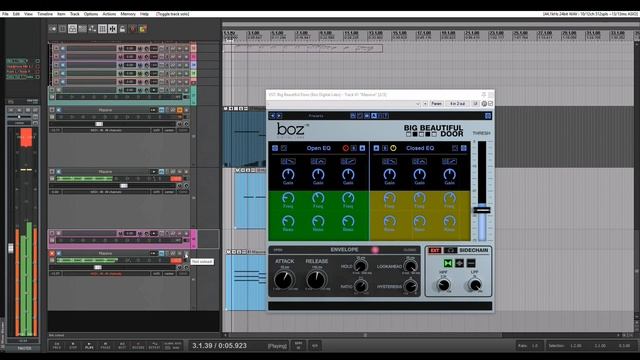Screen dimensions: 640x360
Task: Click the lock icon in the toolbar
Action: [122, 29]
